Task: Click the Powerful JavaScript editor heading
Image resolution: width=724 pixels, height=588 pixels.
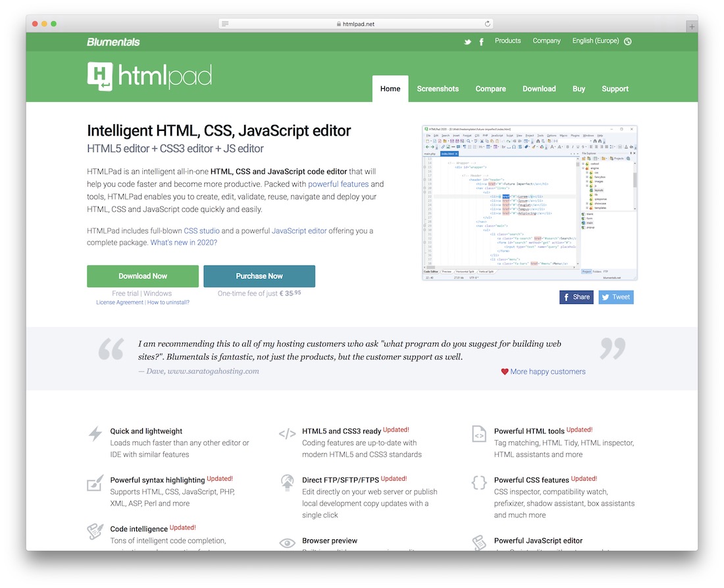Action: [x=538, y=541]
